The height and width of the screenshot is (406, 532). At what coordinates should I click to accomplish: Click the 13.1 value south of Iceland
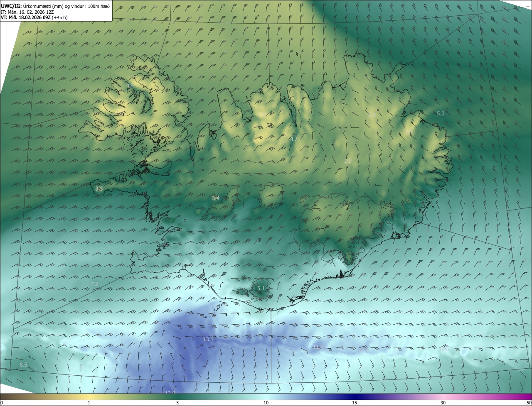point(208,340)
